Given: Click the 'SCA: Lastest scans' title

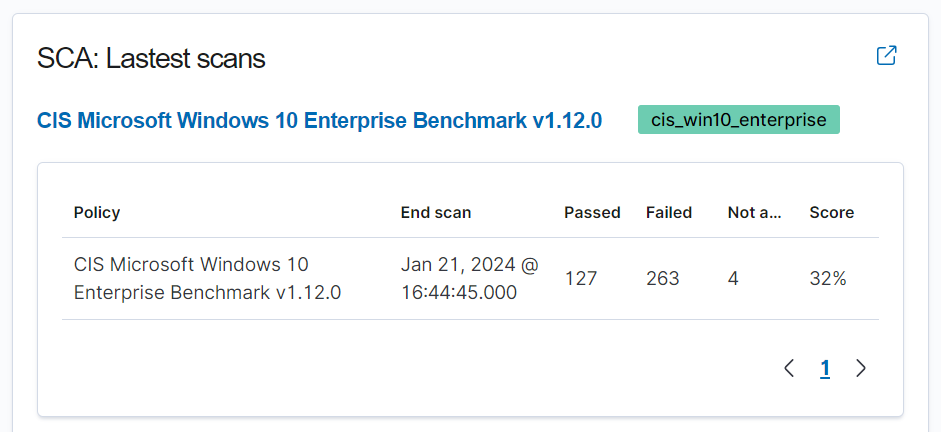Looking at the screenshot, I should click(151, 58).
